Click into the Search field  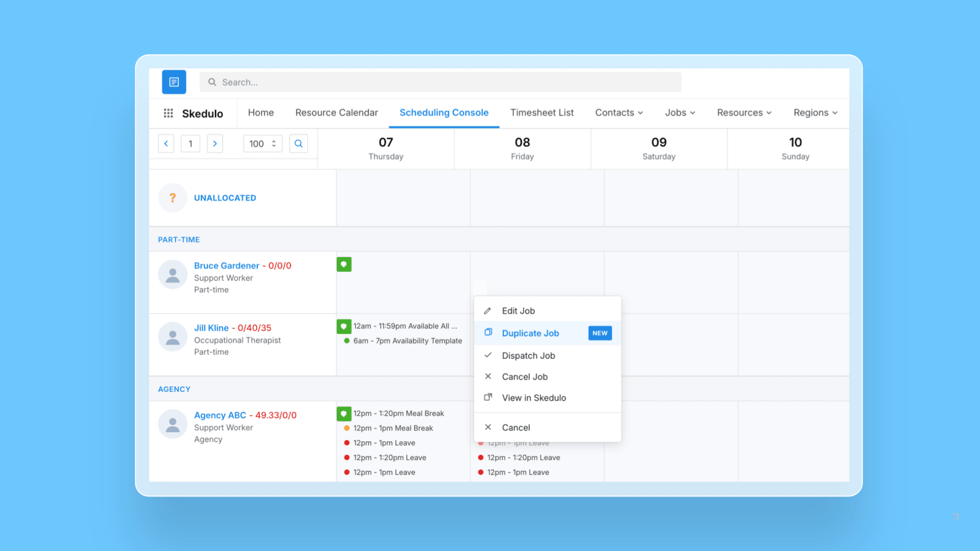point(440,82)
